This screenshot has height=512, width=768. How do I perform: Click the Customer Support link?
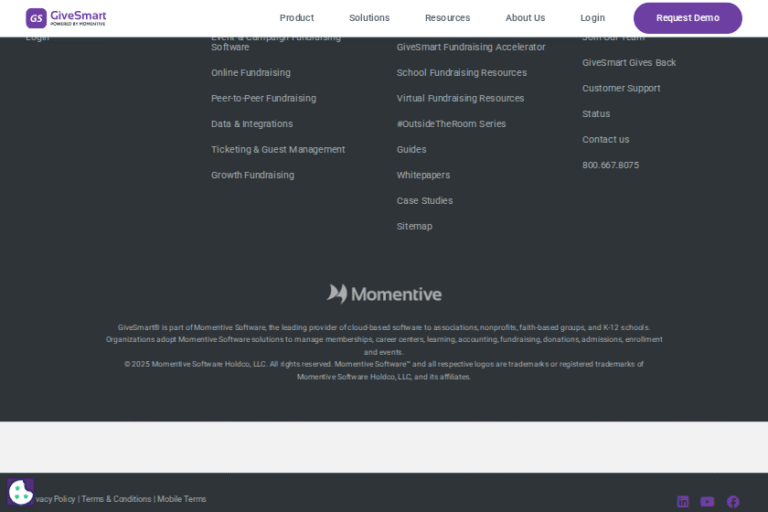point(621,89)
